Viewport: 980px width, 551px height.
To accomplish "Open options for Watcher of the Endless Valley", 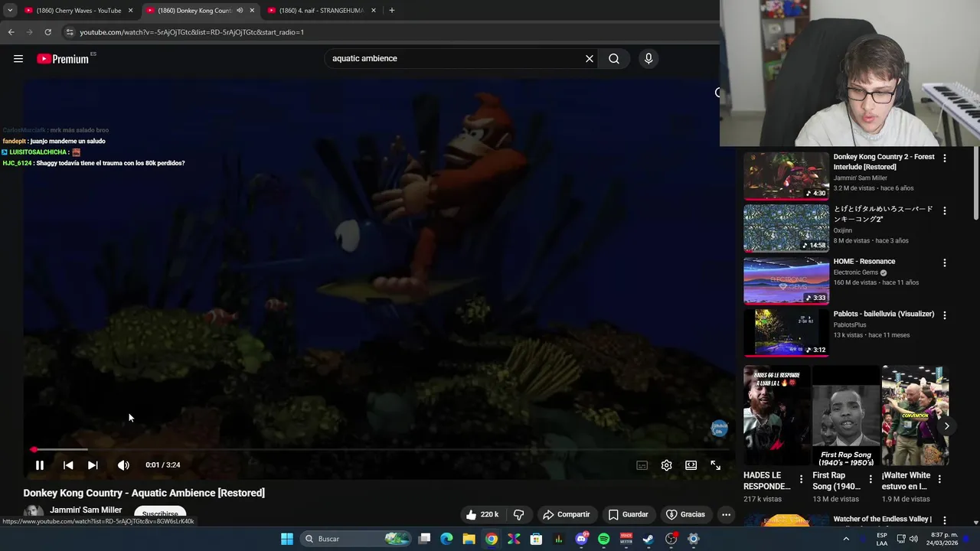I will pyautogui.click(x=944, y=520).
